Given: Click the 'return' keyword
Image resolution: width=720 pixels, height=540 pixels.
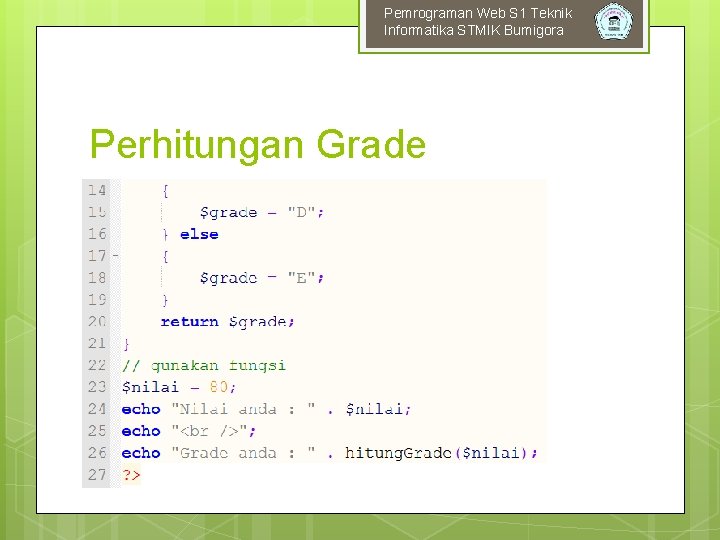Looking at the screenshot, I should coord(190,322).
